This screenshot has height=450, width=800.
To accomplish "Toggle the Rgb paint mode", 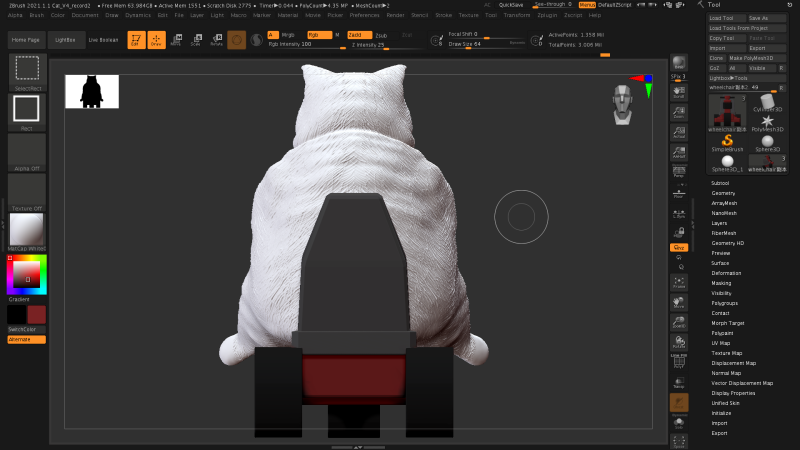I will coord(319,34).
